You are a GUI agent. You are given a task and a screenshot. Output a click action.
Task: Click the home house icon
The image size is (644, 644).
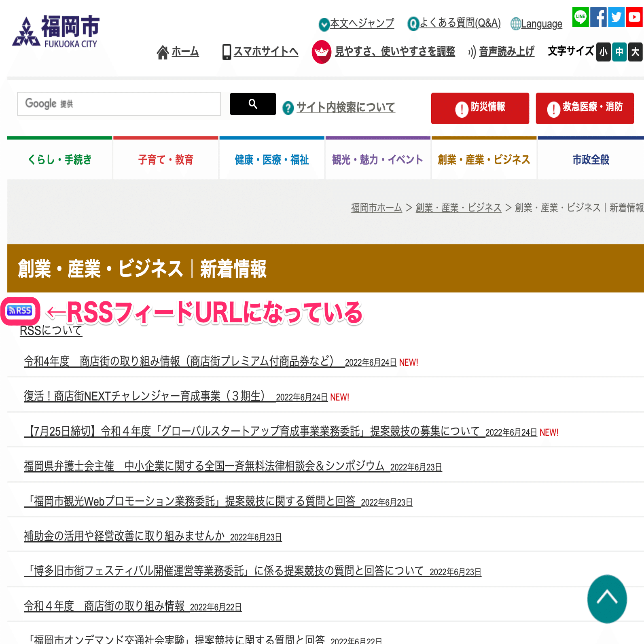(x=163, y=52)
